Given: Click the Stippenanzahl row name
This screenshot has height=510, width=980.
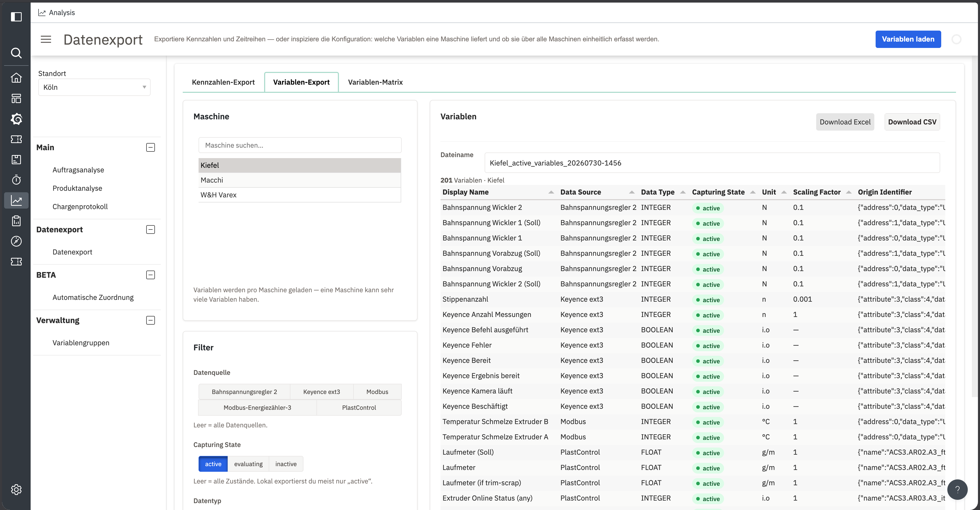Looking at the screenshot, I should pos(465,299).
